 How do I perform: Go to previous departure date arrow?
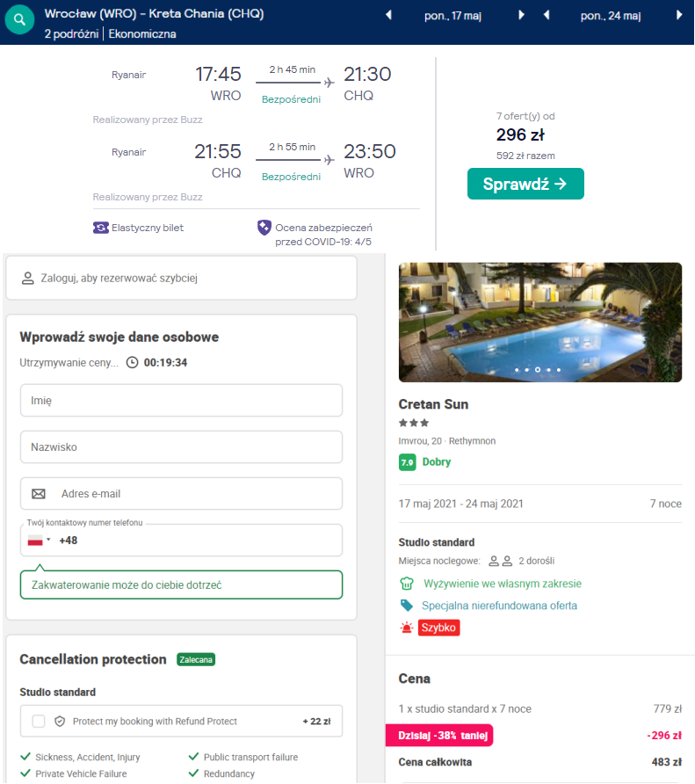click(x=390, y=15)
